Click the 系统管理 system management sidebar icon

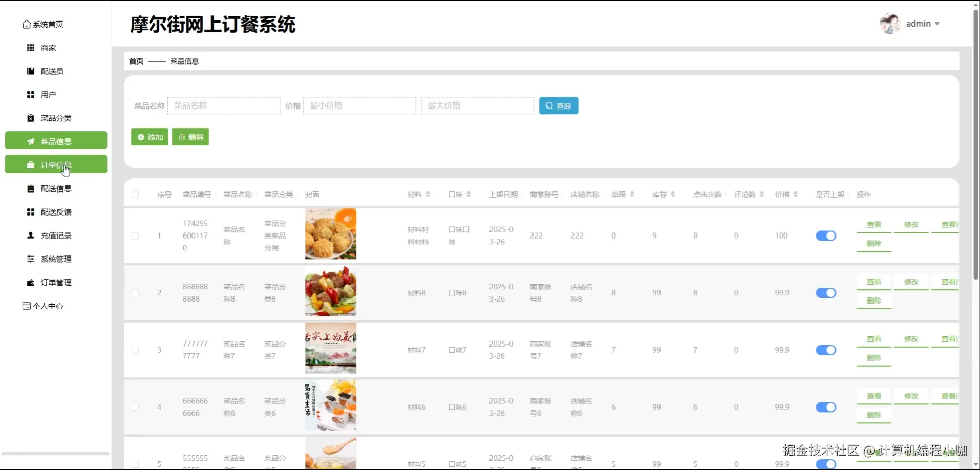pyautogui.click(x=30, y=259)
